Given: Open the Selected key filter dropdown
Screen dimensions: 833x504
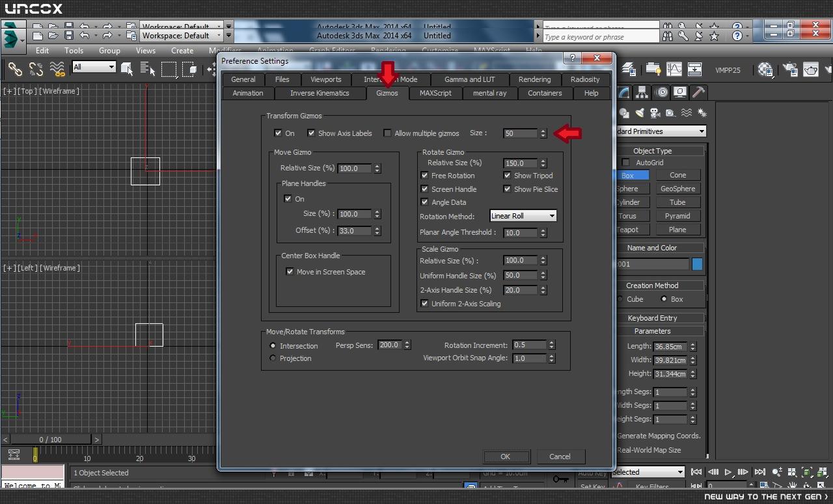Looking at the screenshot, I should coord(648,472).
